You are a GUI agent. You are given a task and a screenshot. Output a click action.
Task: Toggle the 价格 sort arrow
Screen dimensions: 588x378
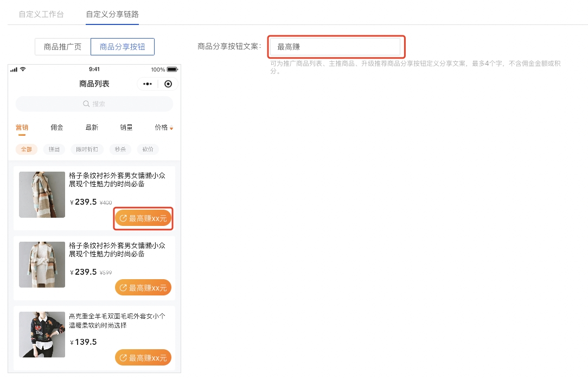click(x=171, y=128)
